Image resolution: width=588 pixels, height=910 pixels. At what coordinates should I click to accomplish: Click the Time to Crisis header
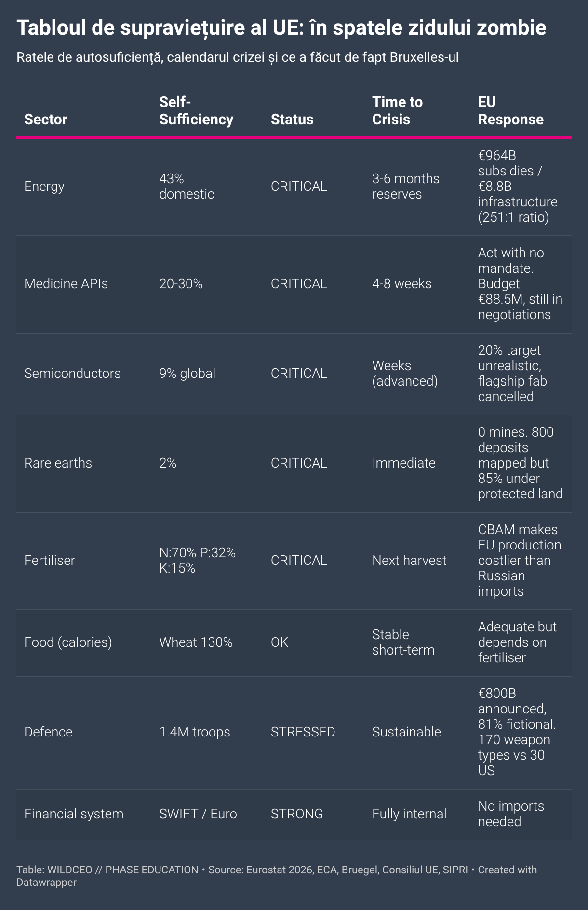click(397, 110)
